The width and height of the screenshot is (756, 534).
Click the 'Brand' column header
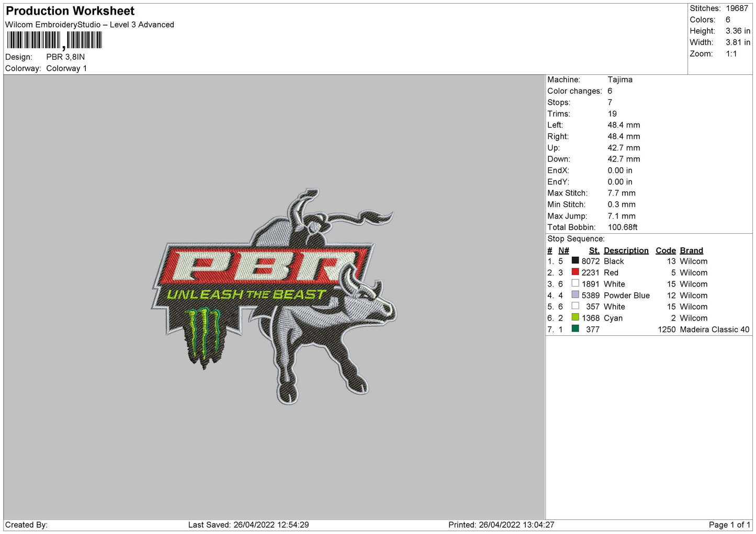[692, 251]
